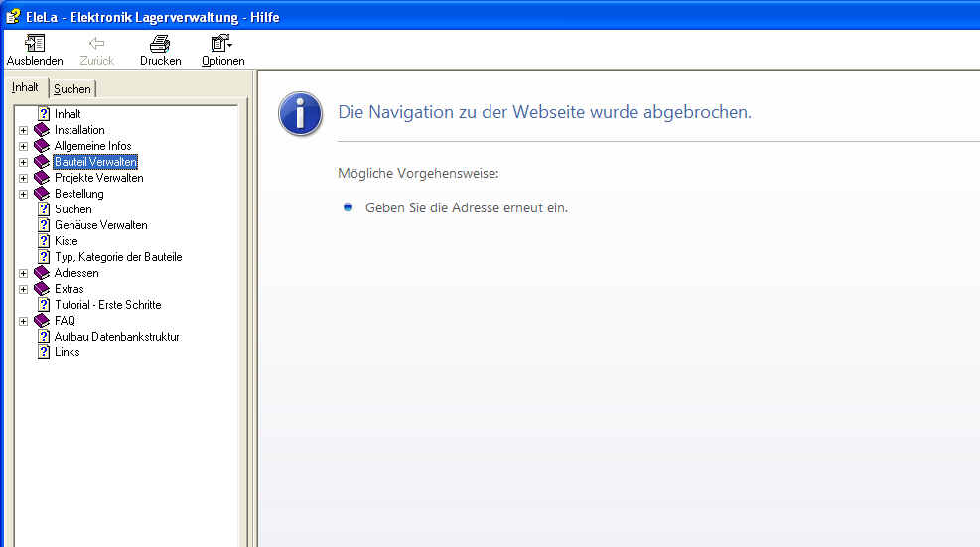Open the Gehäuse Verwalten topic
The image size is (980, 547).
[100, 225]
